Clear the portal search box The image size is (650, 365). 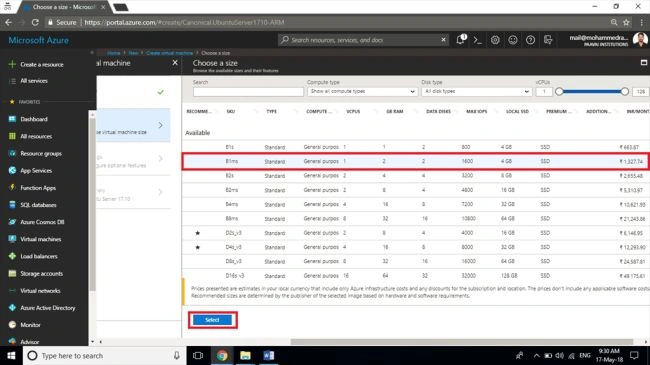(x=443, y=40)
